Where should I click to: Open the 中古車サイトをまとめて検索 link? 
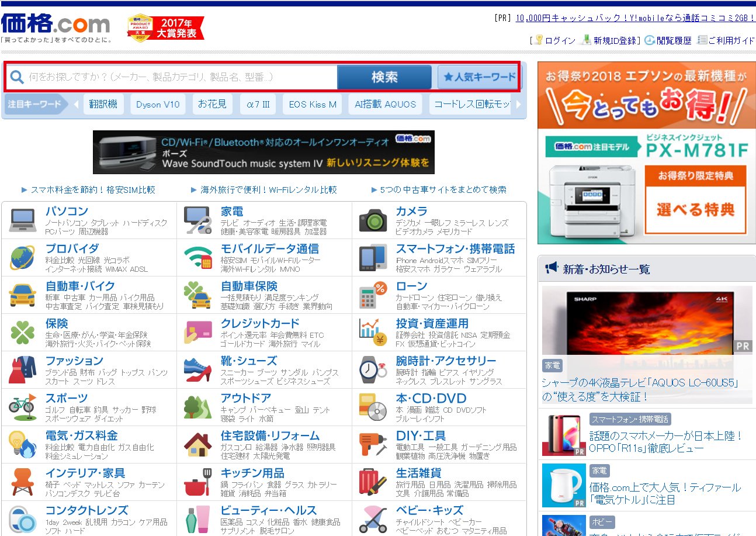(443, 189)
